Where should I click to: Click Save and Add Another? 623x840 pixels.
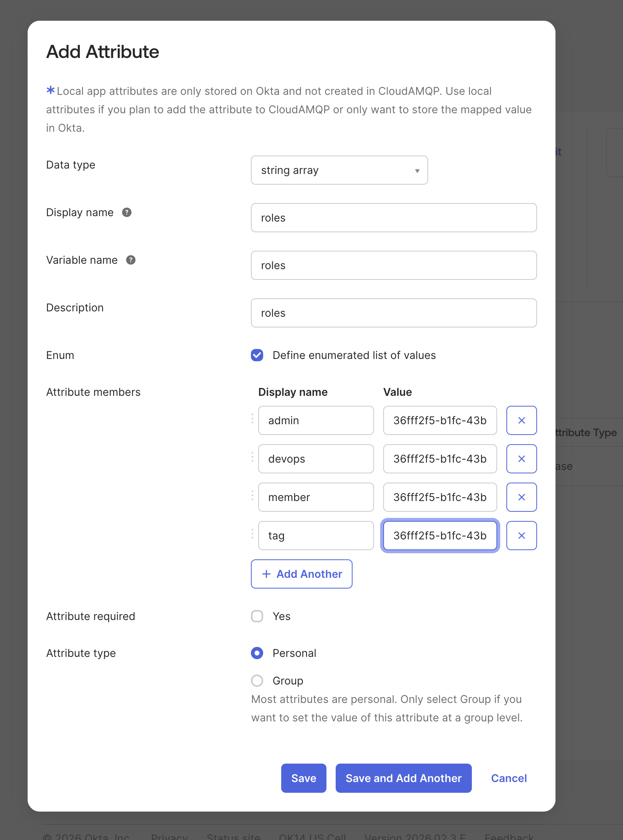[403, 778]
